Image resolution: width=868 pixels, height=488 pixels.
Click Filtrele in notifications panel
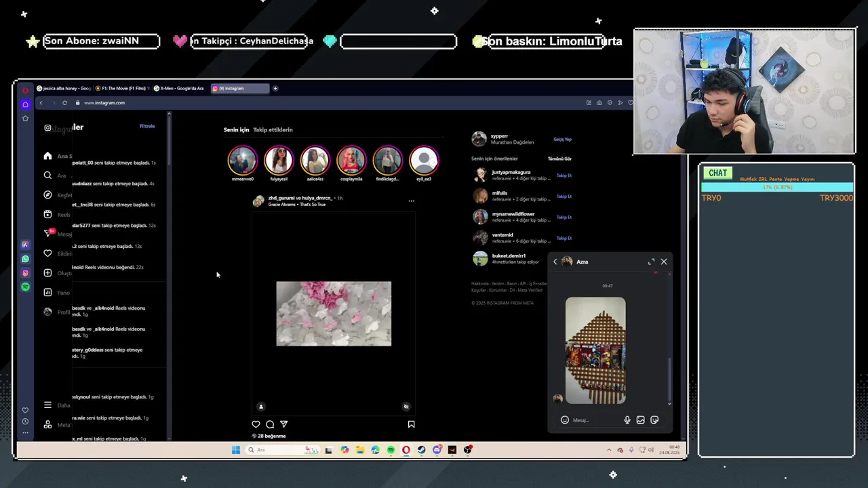[147, 126]
